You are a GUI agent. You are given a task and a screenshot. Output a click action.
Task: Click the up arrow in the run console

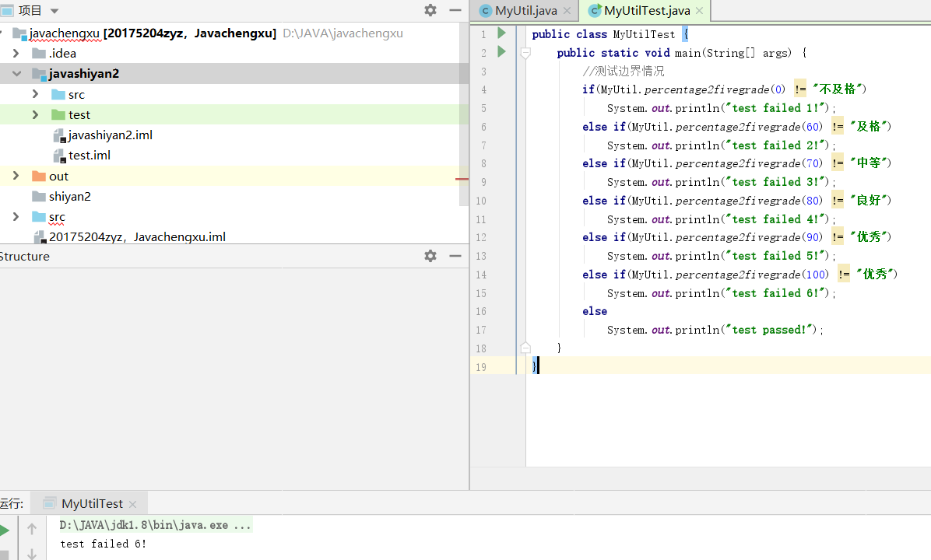[x=32, y=529]
